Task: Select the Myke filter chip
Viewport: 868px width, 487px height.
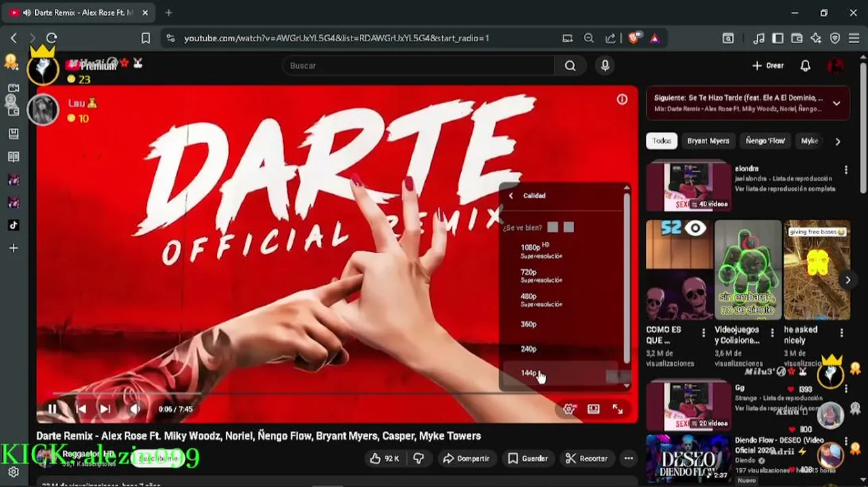Action: click(810, 141)
